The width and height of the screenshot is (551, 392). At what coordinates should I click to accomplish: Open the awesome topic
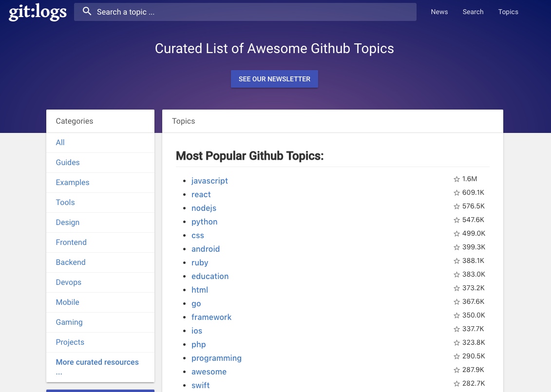209,372
